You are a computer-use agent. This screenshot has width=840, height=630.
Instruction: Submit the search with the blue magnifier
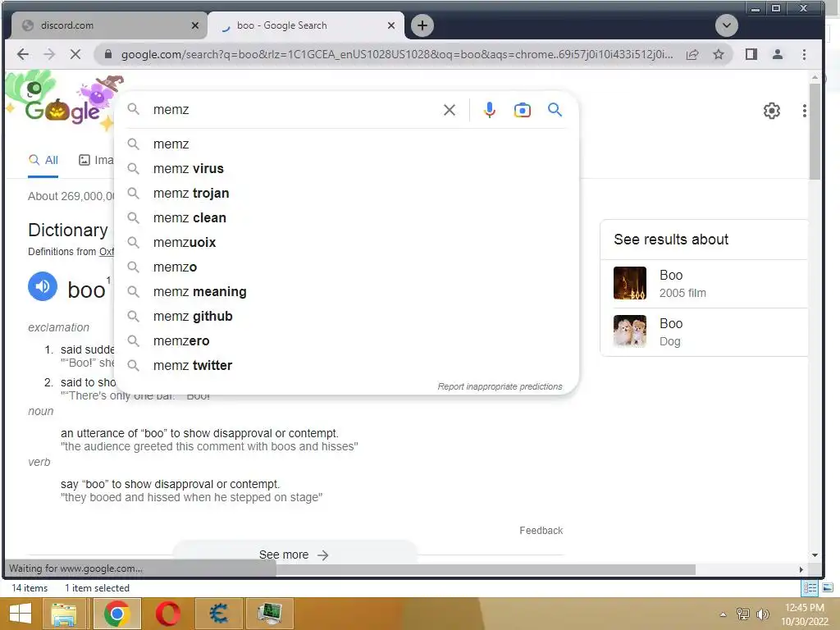(555, 110)
